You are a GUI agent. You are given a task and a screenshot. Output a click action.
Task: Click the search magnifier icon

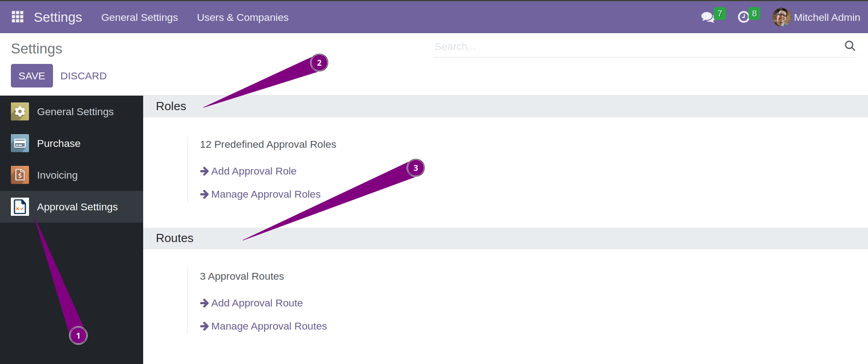pyautogui.click(x=850, y=46)
